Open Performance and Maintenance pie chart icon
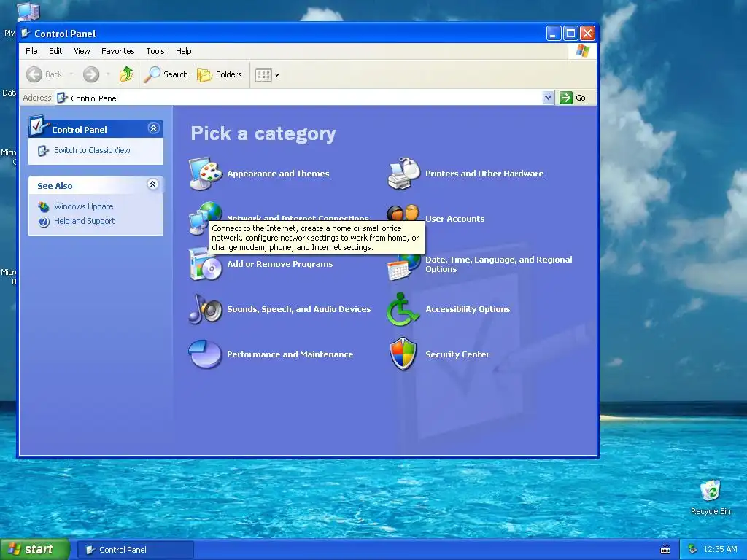Screen dimensions: 747x560 [x=205, y=354]
